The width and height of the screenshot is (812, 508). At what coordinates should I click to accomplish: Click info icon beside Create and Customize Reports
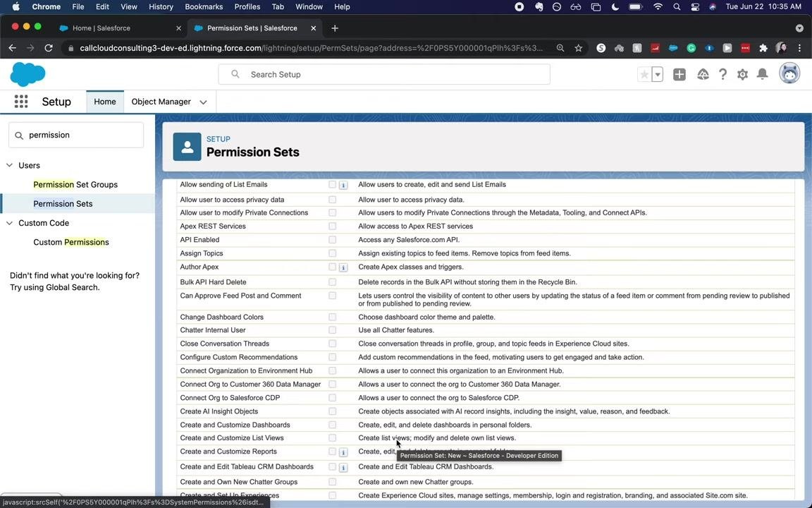[x=343, y=452]
